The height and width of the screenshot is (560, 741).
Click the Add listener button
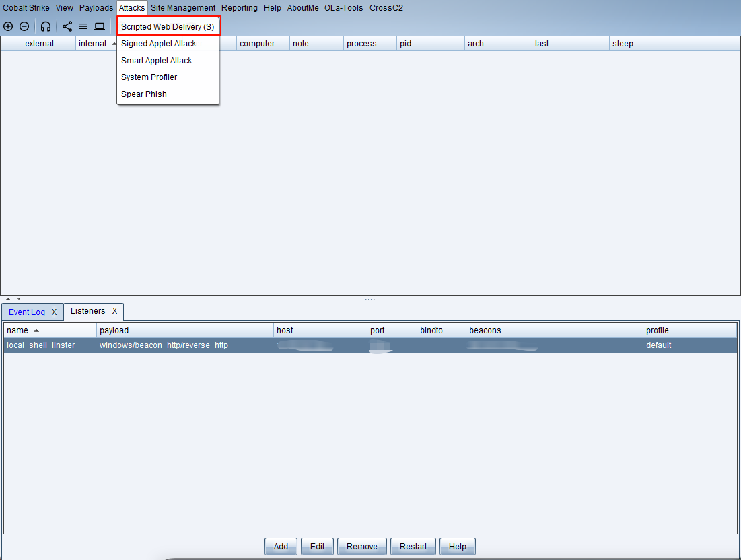pyautogui.click(x=281, y=547)
